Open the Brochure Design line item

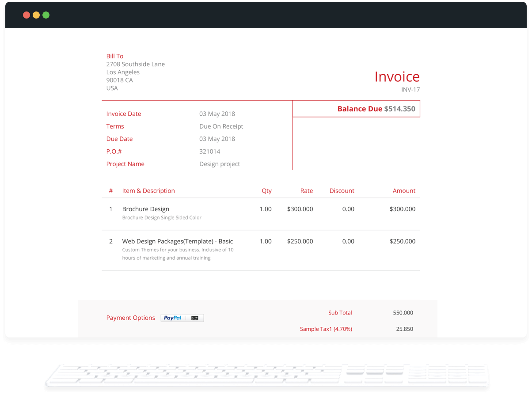pyautogui.click(x=146, y=209)
